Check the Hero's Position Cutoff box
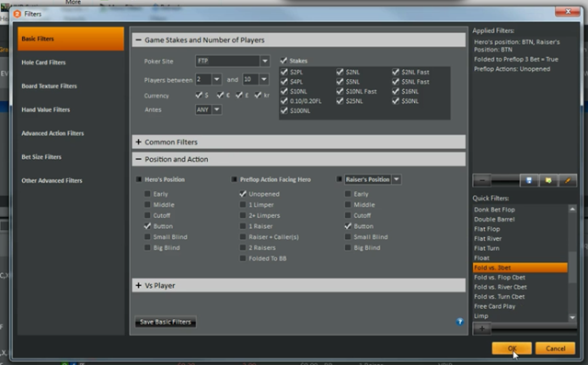 [147, 215]
